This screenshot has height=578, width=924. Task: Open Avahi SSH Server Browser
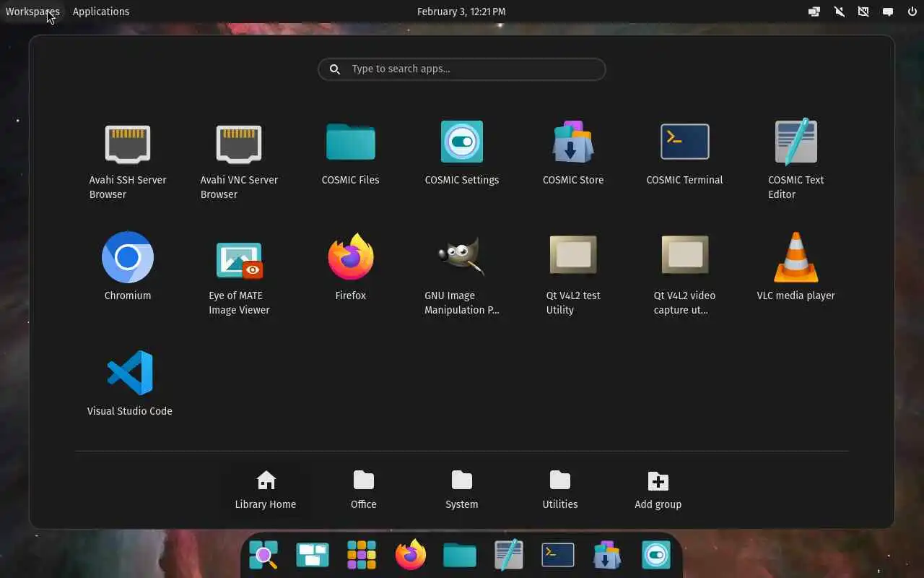click(128, 160)
